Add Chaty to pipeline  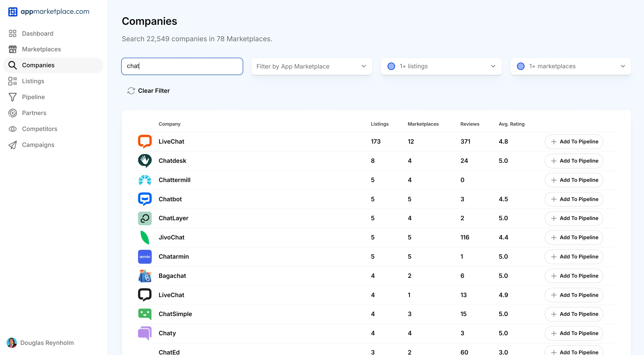pos(574,333)
